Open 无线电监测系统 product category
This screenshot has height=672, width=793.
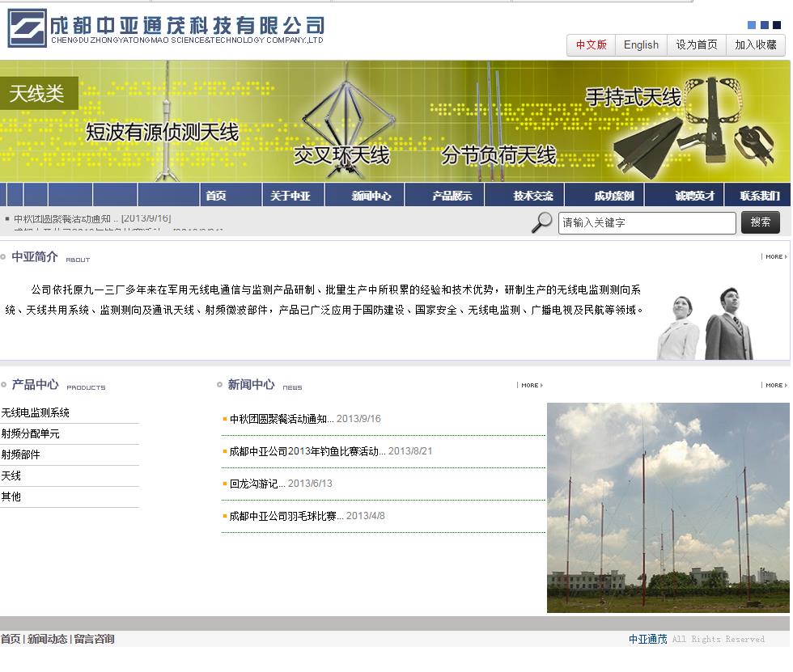(x=35, y=412)
